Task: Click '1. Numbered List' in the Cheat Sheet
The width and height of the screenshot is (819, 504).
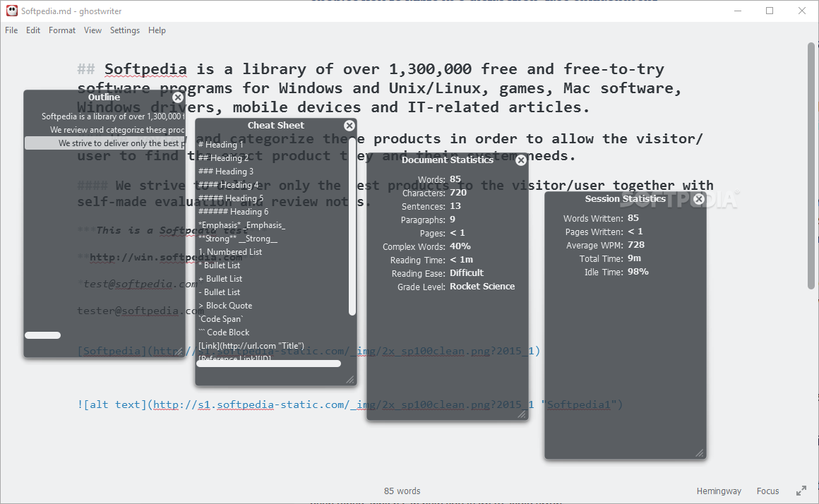Action: coord(230,252)
